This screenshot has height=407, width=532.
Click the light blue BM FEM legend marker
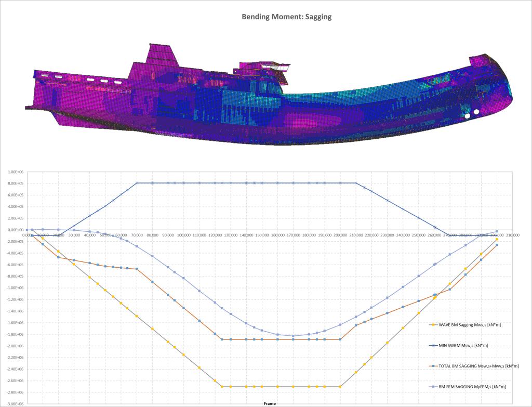tap(433, 387)
